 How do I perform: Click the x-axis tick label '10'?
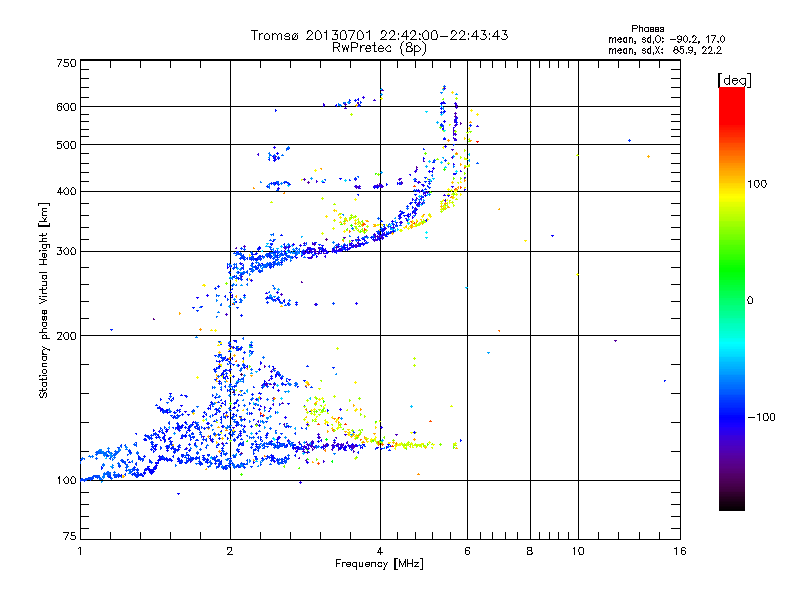tap(578, 551)
